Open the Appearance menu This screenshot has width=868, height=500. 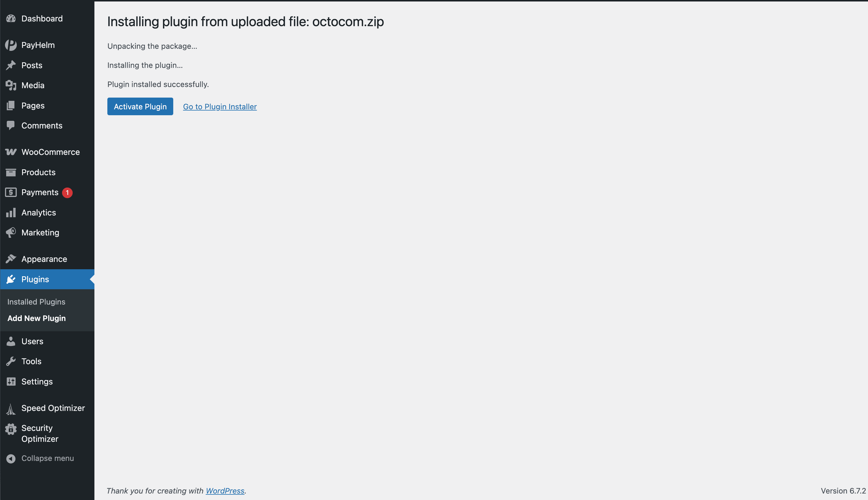click(x=44, y=259)
